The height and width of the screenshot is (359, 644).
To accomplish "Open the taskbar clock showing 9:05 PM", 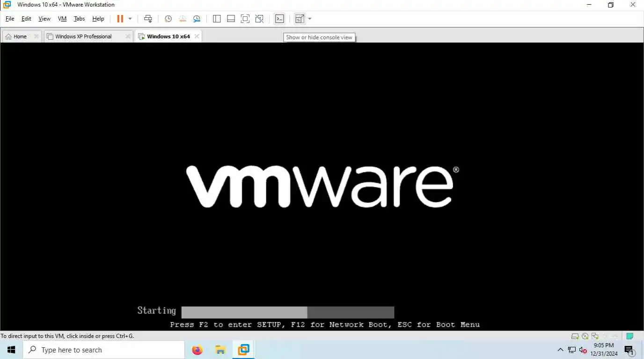I will tap(604, 350).
